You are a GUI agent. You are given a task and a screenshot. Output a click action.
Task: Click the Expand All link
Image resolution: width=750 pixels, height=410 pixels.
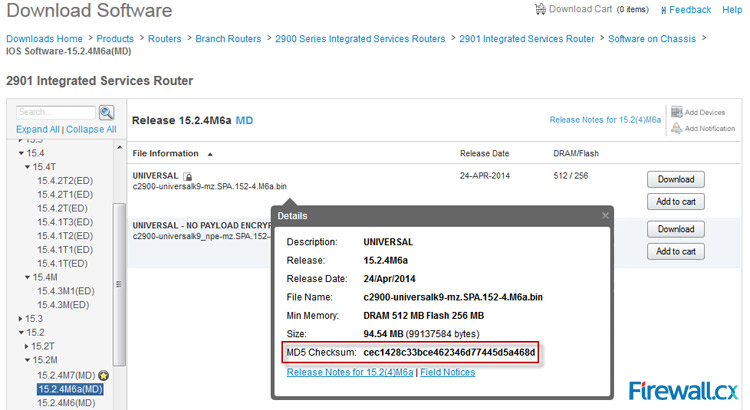coord(38,130)
